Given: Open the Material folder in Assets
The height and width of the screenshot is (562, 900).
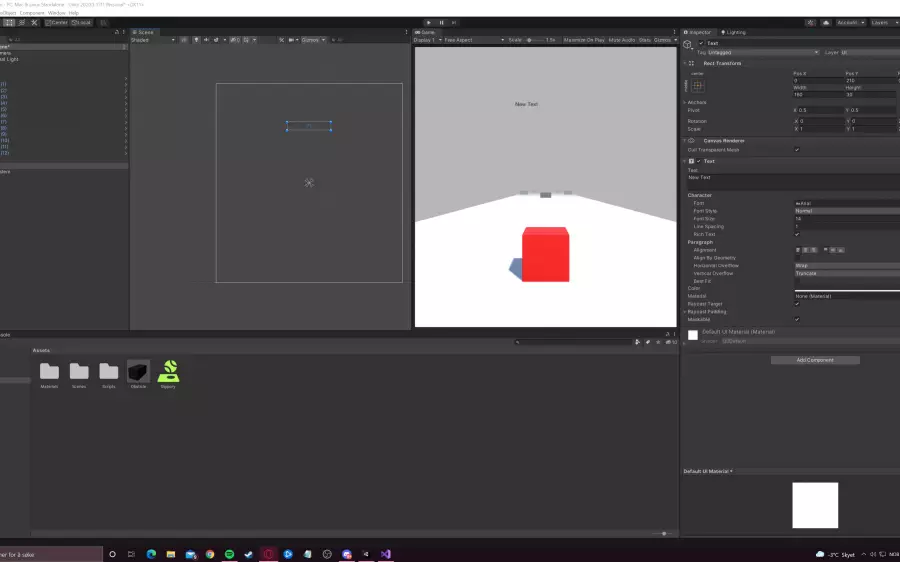Looking at the screenshot, I should pos(49,372).
